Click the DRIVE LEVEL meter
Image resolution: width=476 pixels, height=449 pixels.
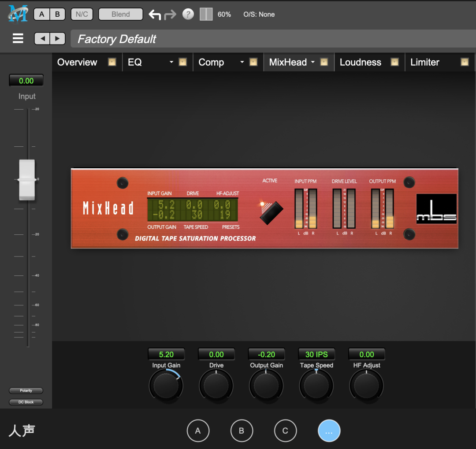click(344, 208)
